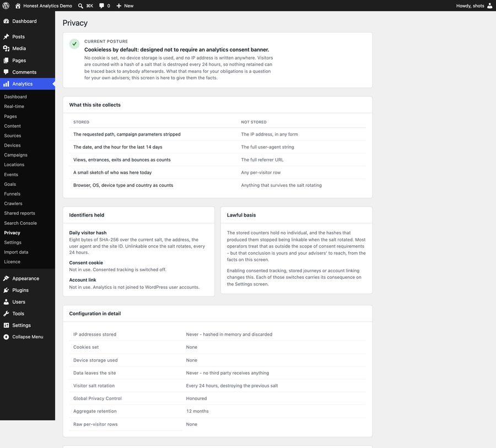This screenshot has width=496, height=448.
Task: Open the Real-time analytics submenu
Action: click(14, 106)
